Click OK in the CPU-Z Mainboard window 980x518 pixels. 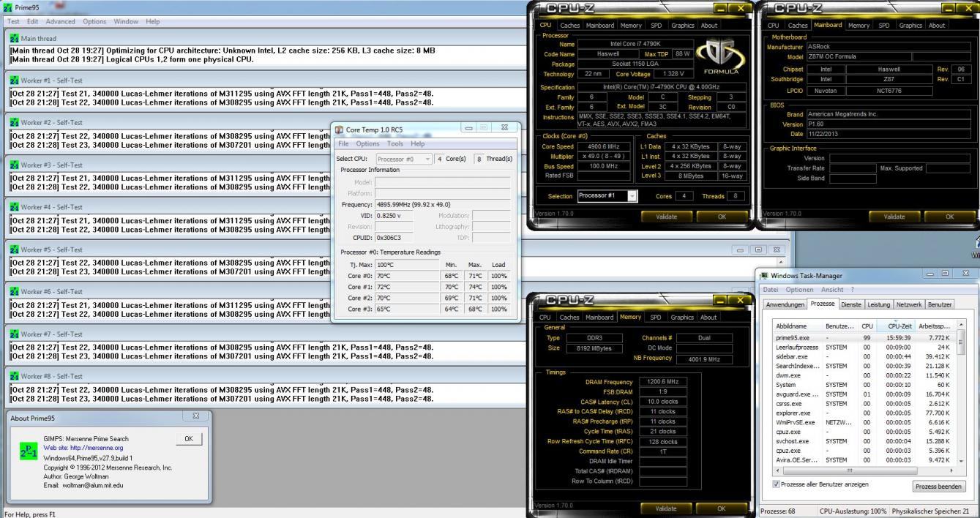point(950,217)
